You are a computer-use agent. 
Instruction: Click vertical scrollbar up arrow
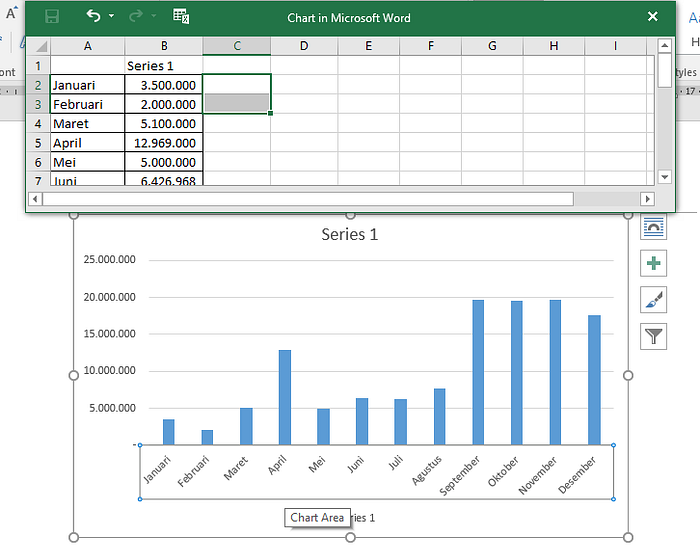pyautogui.click(x=664, y=46)
